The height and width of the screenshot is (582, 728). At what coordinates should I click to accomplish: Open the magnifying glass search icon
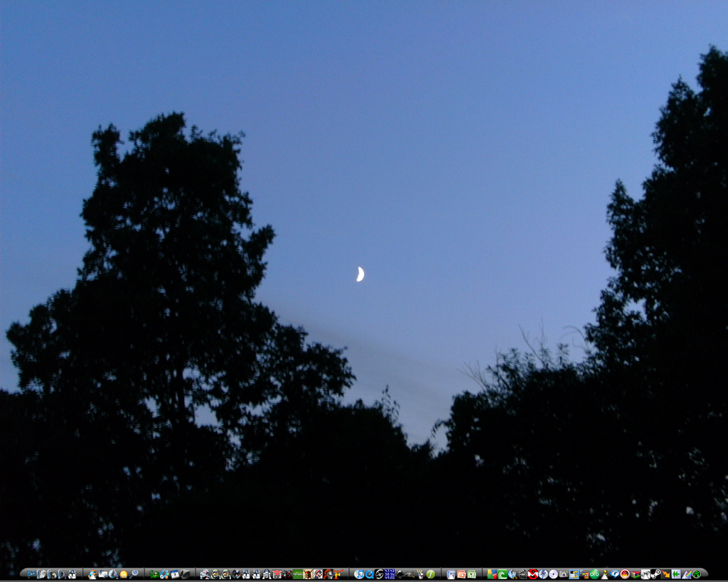pyautogui.click(x=134, y=574)
